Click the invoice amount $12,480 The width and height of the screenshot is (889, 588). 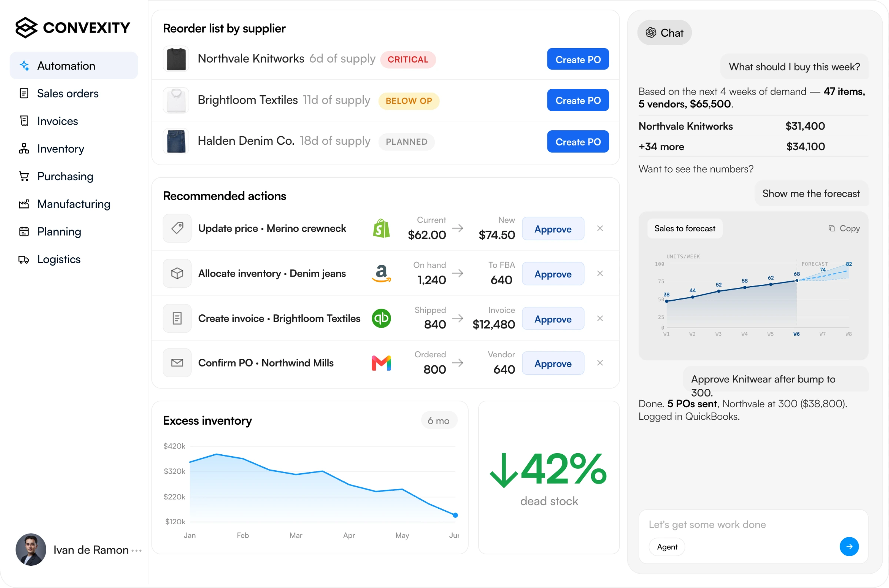(494, 324)
